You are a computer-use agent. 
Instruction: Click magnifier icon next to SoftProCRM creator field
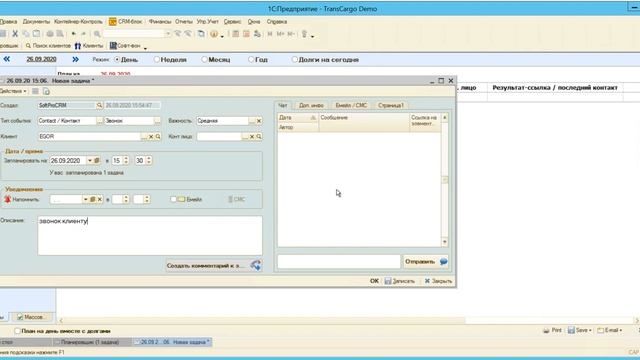[99, 105]
